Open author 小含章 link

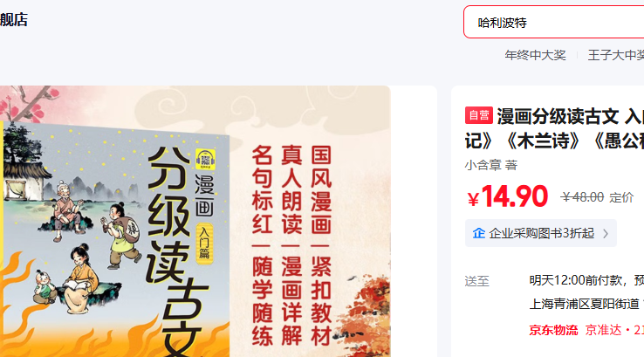coord(483,165)
